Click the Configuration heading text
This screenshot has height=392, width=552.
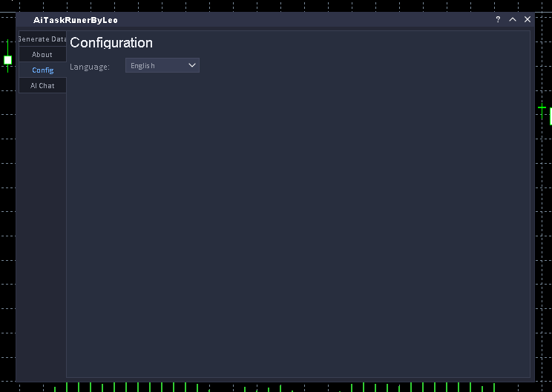point(111,43)
